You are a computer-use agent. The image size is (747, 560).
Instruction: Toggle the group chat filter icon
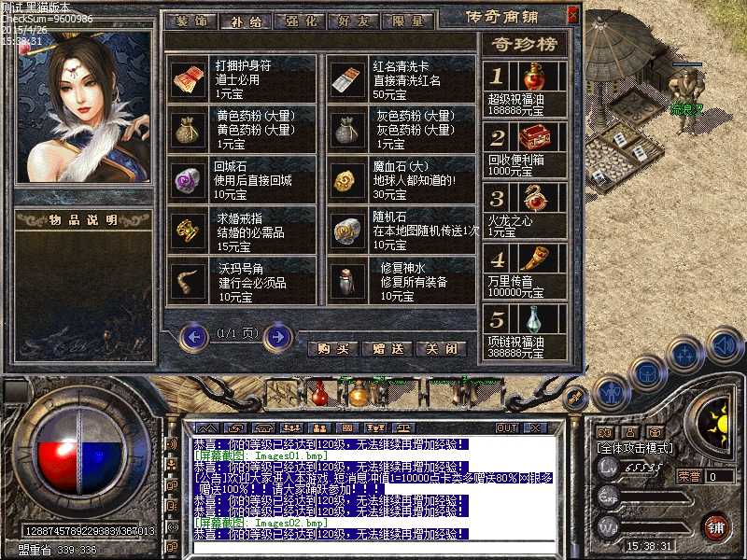click(x=173, y=465)
